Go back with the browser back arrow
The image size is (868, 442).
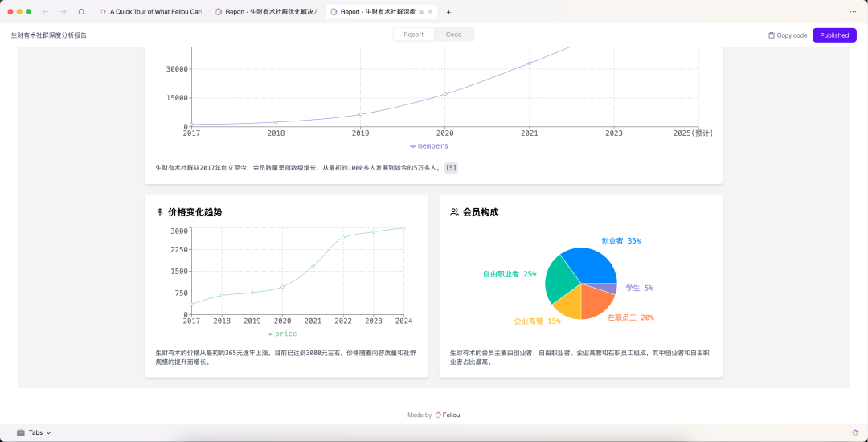click(45, 11)
